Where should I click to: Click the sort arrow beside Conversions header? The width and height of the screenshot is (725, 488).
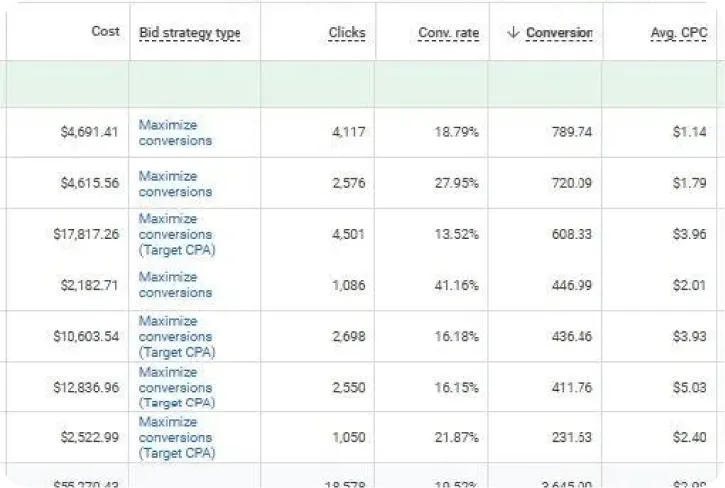(x=513, y=32)
